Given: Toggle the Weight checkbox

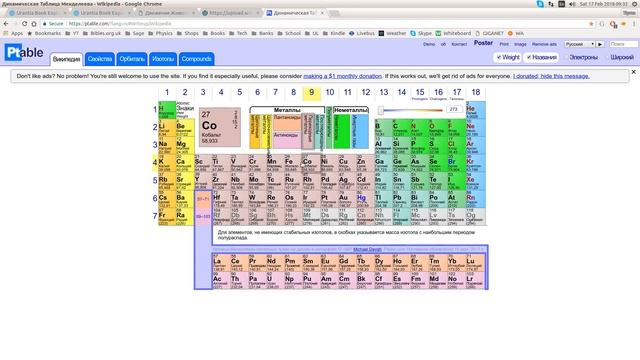Looking at the screenshot, I should click(498, 58).
